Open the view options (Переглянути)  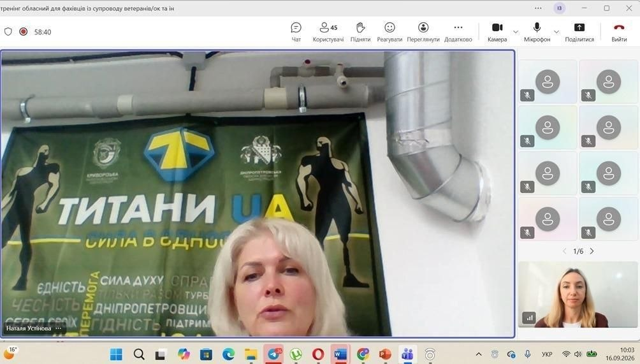423,32
